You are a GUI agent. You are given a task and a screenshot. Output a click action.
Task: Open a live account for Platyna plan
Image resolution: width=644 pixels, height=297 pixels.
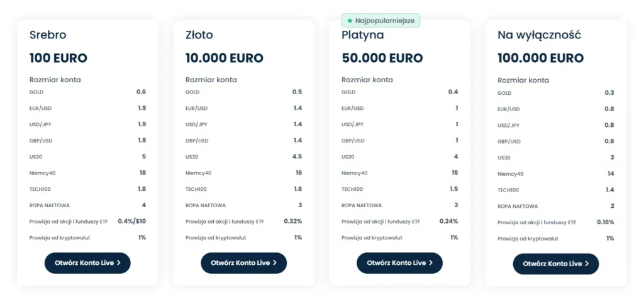pos(399,263)
